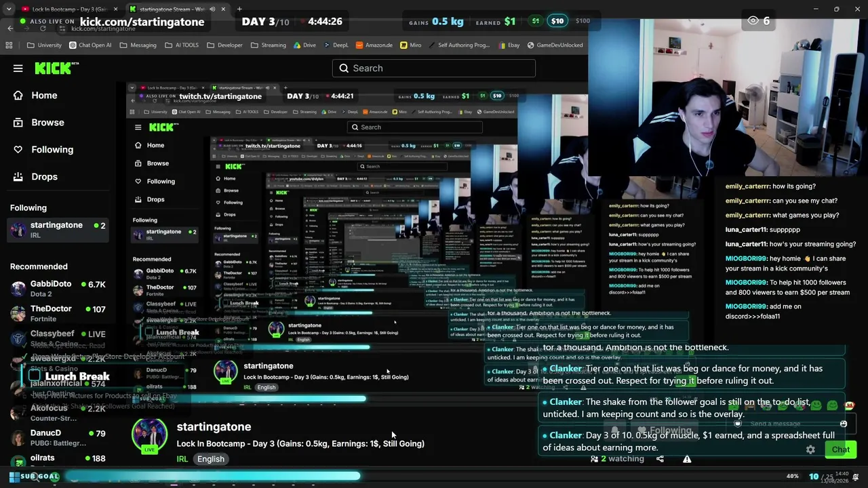The width and height of the screenshot is (868, 488).
Task: Click chat message 'what games you play?'
Action: point(782,216)
